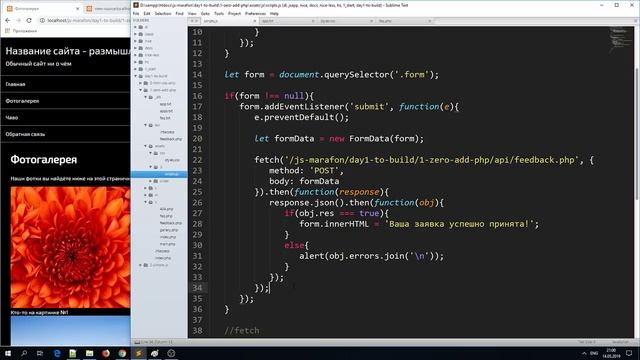Image resolution: width=640 pixels, height=360 pixels.
Task: Expand the jsapp folder arrow
Action: 136,34
